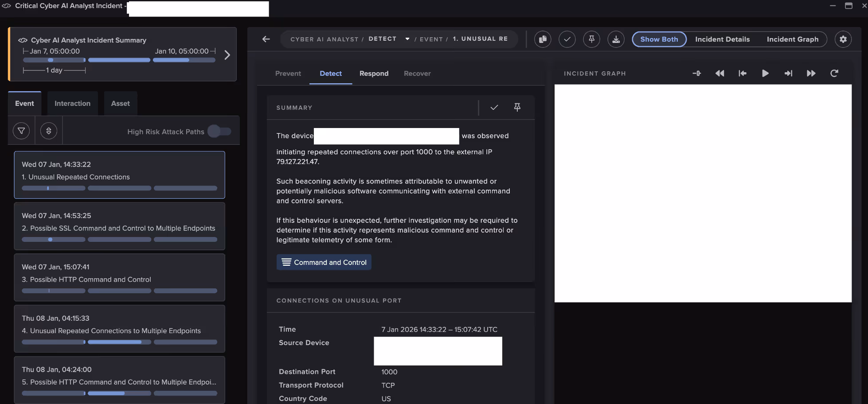Screen dimensions: 868x404
Task: Pin the Summary section
Action: [517, 107]
